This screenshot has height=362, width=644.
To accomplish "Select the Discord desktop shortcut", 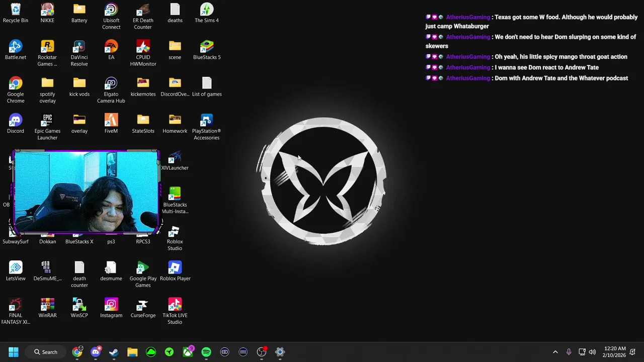I will pos(16,124).
